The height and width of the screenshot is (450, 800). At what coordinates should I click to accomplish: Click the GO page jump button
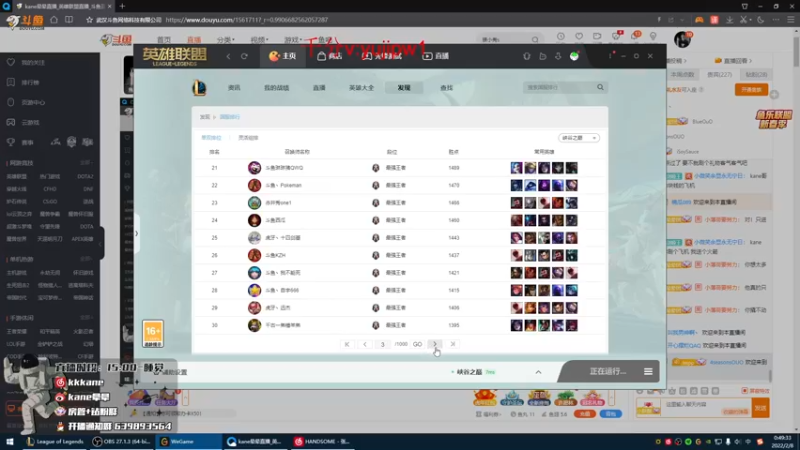click(x=417, y=344)
